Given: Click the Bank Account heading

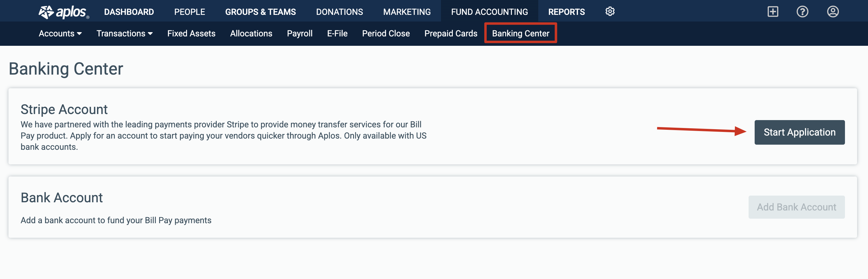Looking at the screenshot, I should pyautogui.click(x=62, y=198).
